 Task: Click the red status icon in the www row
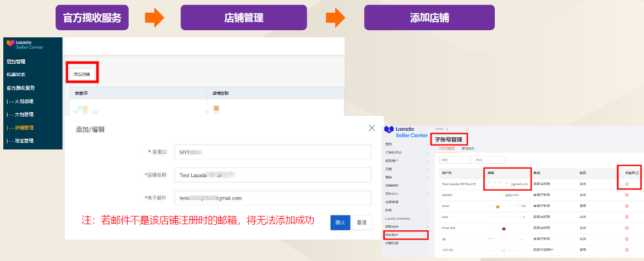point(627,206)
